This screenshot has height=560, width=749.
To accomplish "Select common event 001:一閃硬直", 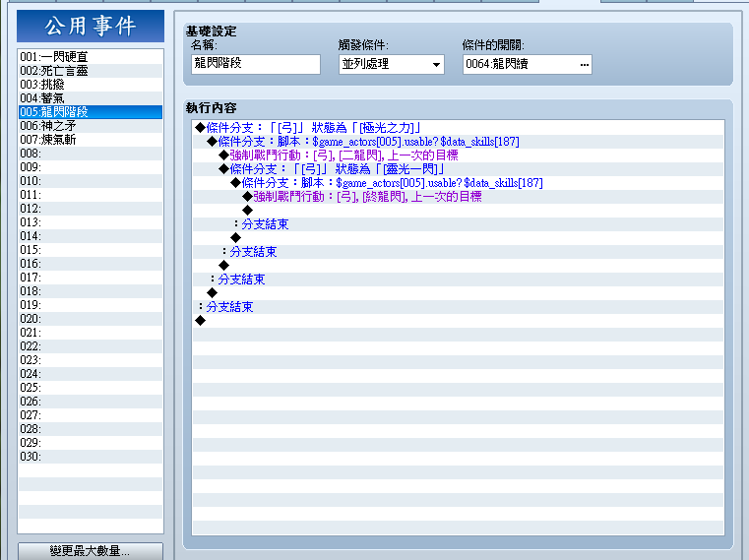I will tap(91, 57).
